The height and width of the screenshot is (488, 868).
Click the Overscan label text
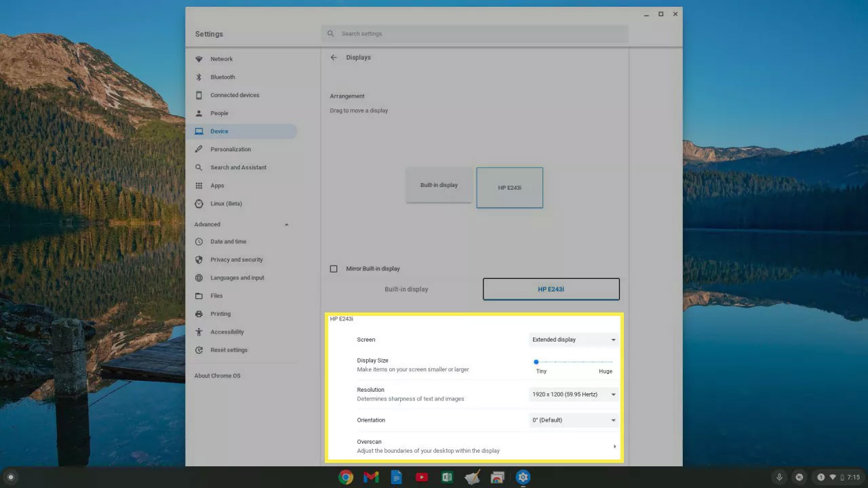370,442
